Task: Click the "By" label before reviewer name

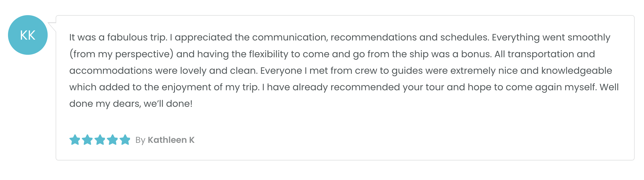Action: pos(140,140)
